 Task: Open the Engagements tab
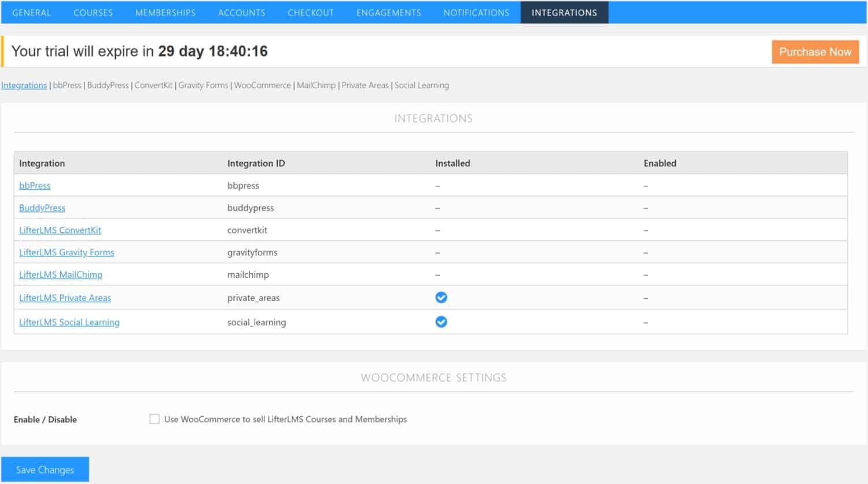[389, 12]
